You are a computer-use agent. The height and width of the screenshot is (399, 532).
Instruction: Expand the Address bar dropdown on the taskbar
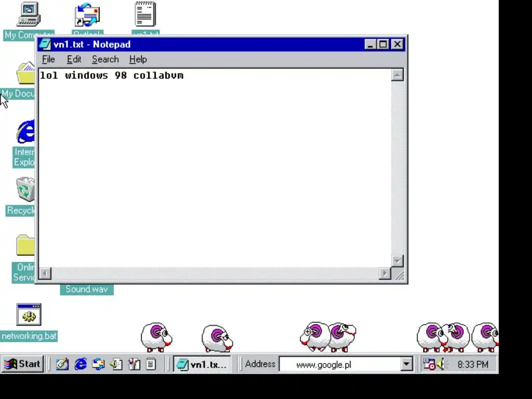tap(406, 365)
